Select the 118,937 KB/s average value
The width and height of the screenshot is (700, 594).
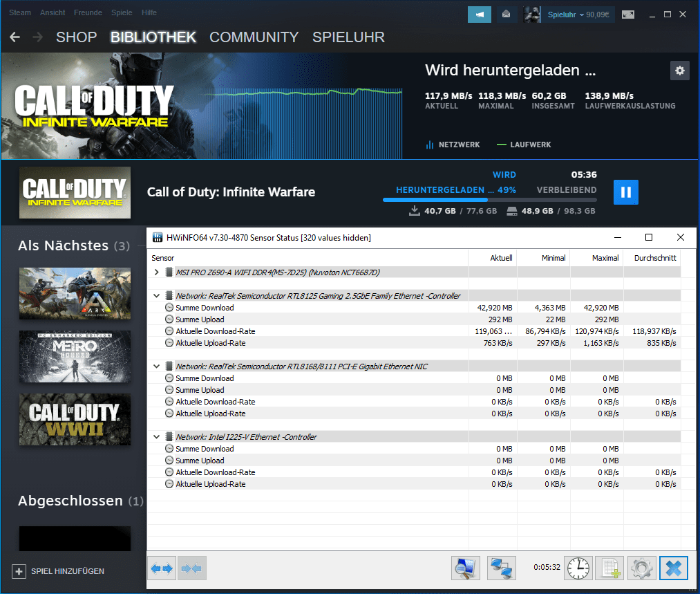(x=654, y=331)
